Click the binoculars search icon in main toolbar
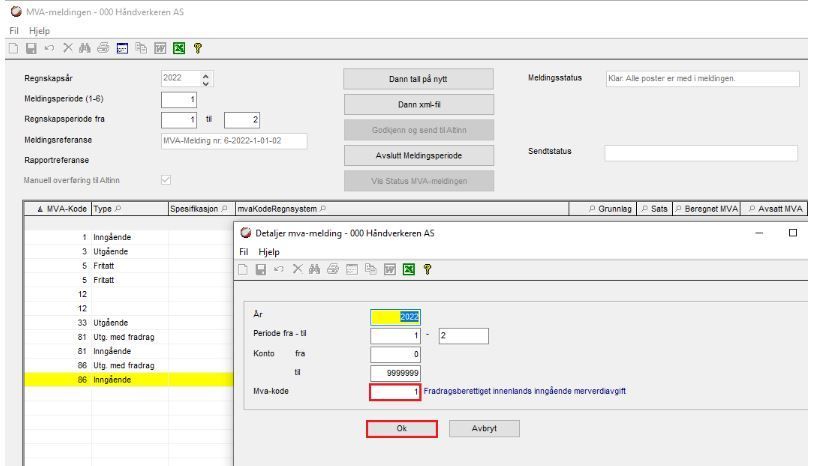Screen dimensions: 813x466 click(x=85, y=48)
